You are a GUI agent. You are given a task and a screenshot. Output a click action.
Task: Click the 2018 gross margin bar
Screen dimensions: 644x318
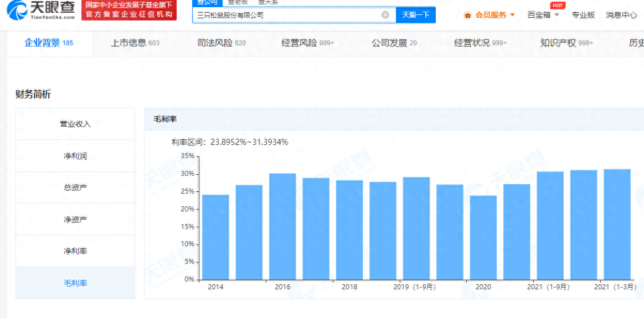point(349,230)
